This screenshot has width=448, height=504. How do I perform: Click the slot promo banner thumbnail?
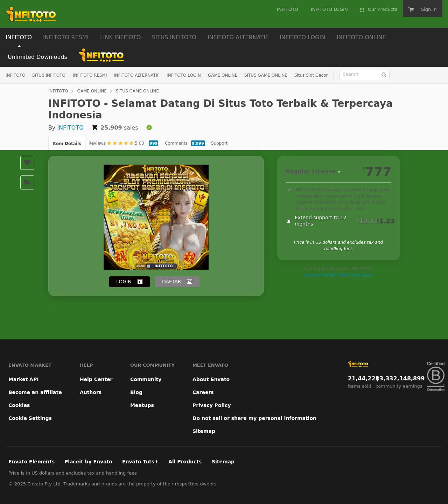point(156,217)
